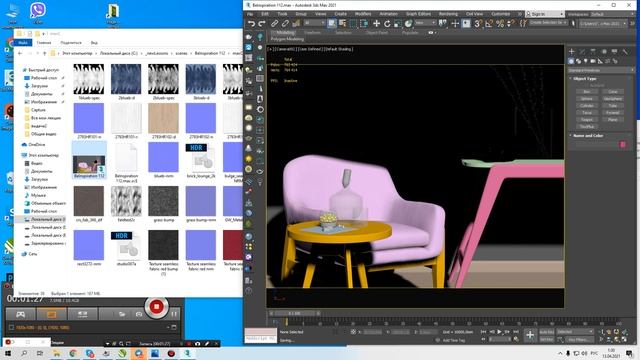Switch to the Hierarchy command panel tab
Screen dimensions: 640x360
(593, 51)
